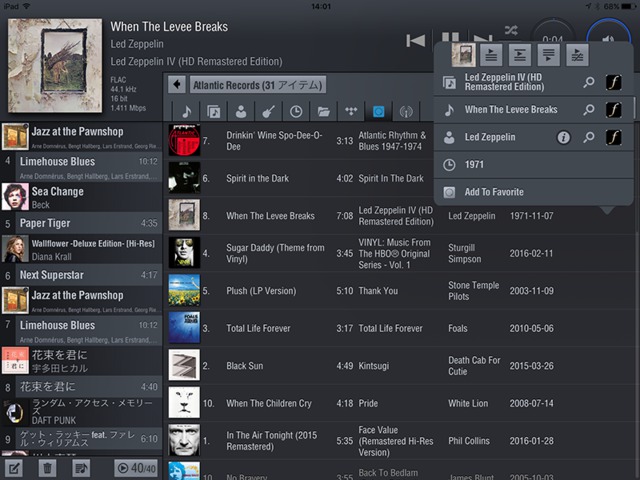Select Black Sun track
This screenshot has height=480, width=640.
point(401,366)
